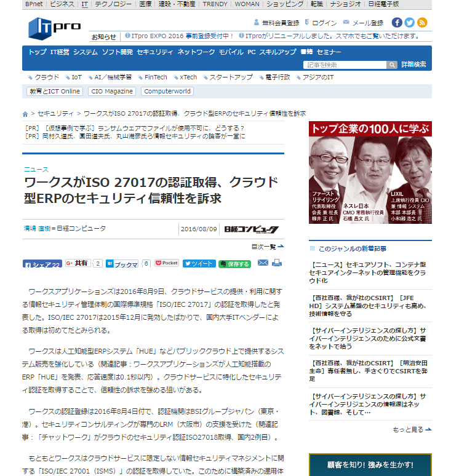Select スキルアップ in the main navigation
Viewport: 451px width, 476px height.
[277, 52]
